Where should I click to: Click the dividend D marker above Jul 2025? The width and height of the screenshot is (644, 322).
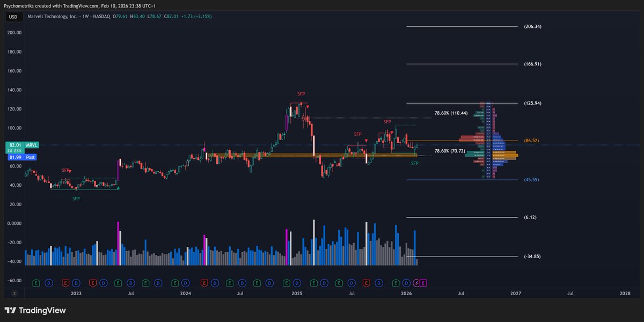[x=352, y=283]
